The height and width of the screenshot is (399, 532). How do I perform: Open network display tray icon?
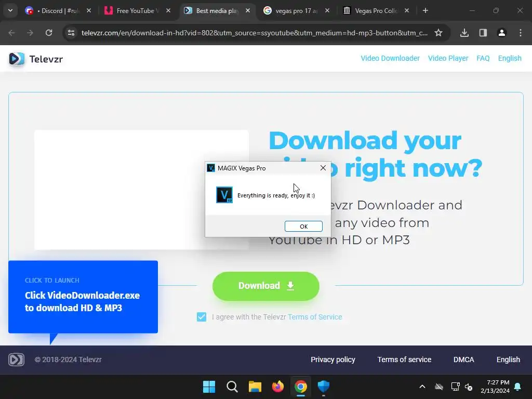(x=455, y=387)
